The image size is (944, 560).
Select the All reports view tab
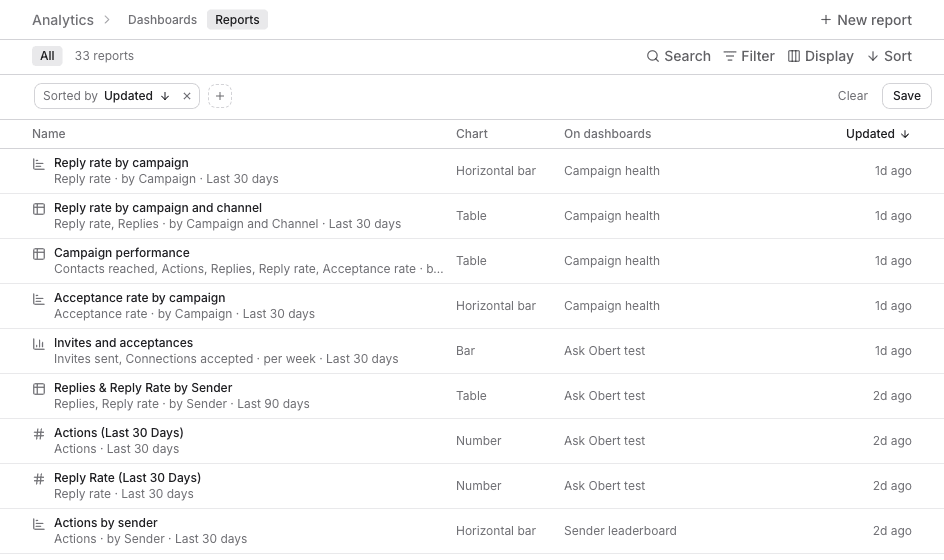[47, 56]
